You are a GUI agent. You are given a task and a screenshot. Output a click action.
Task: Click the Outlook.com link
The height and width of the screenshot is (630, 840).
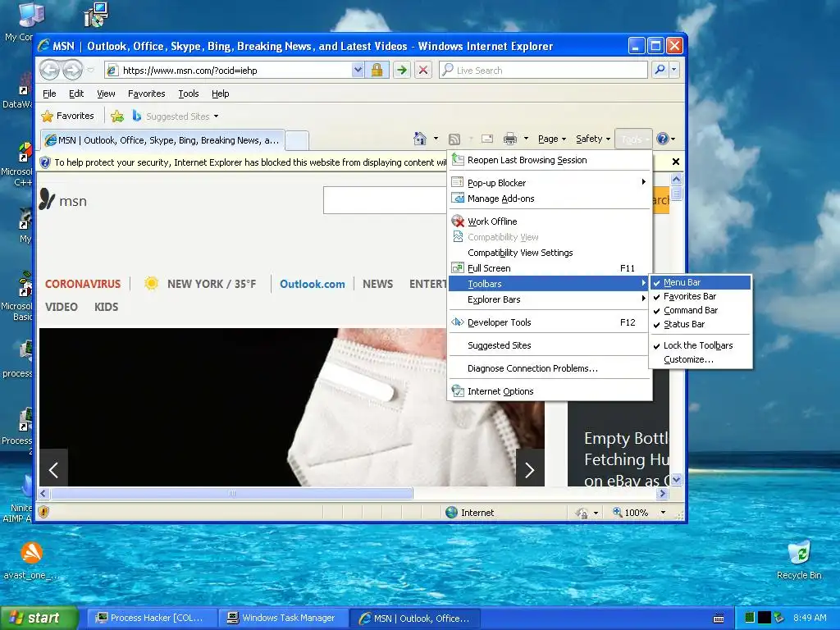click(313, 284)
